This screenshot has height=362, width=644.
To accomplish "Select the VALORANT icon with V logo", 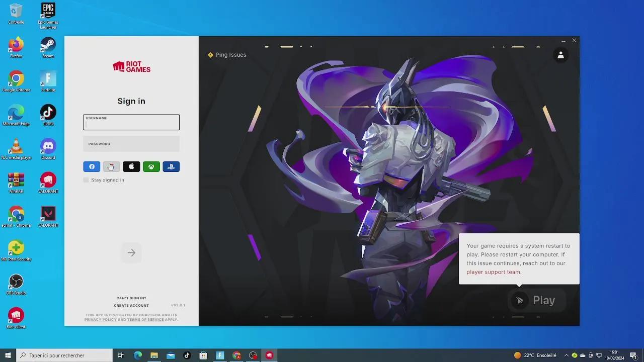I will [x=48, y=217].
